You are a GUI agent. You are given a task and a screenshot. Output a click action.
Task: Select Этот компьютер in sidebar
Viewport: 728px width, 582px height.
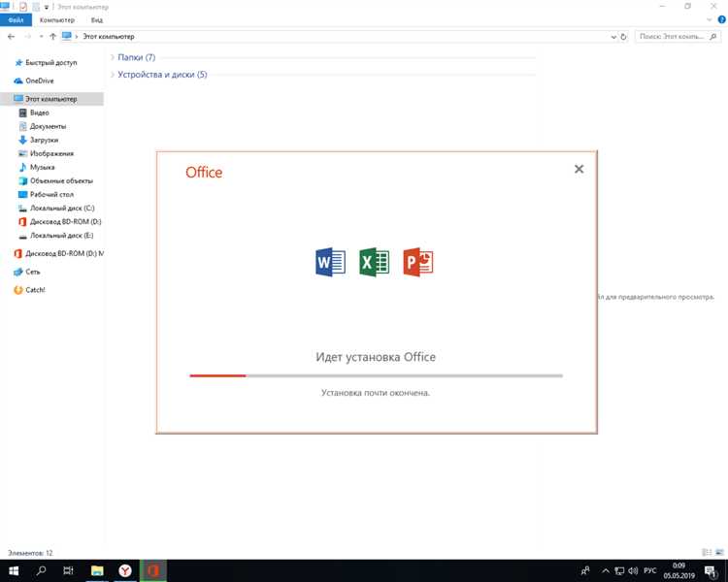[x=51, y=99]
